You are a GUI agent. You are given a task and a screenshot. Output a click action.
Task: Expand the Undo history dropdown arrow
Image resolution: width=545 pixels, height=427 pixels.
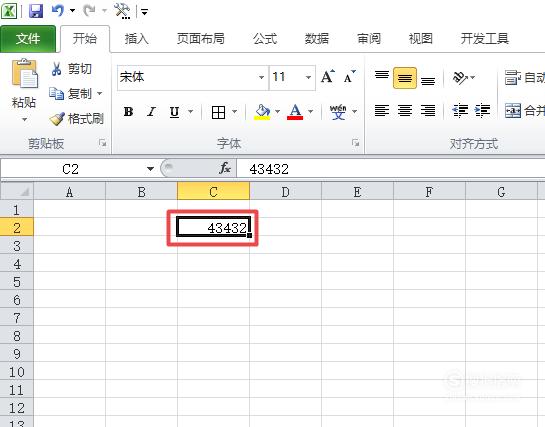(72, 10)
